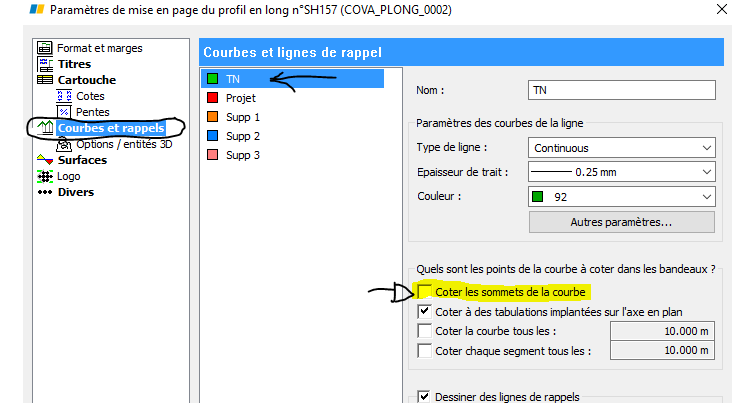Click the pink Supp 3 color square
This screenshot has height=403, width=732.
coord(212,155)
